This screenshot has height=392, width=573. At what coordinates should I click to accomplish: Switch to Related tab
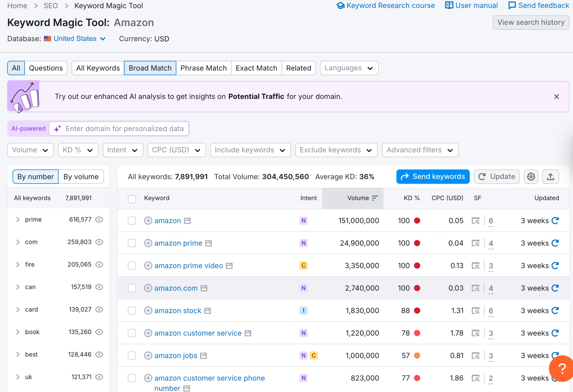pyautogui.click(x=299, y=68)
